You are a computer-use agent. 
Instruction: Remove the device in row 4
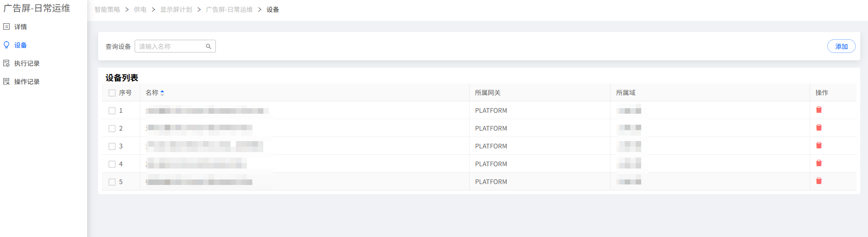click(x=819, y=163)
